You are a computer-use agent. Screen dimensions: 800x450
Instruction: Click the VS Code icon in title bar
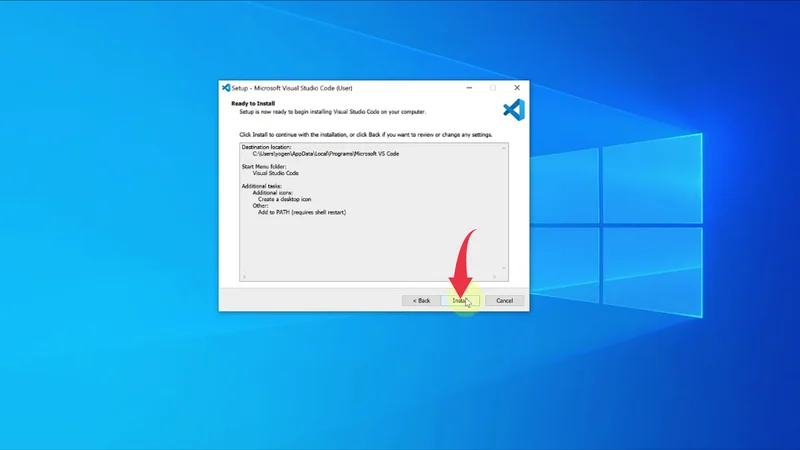[227, 88]
